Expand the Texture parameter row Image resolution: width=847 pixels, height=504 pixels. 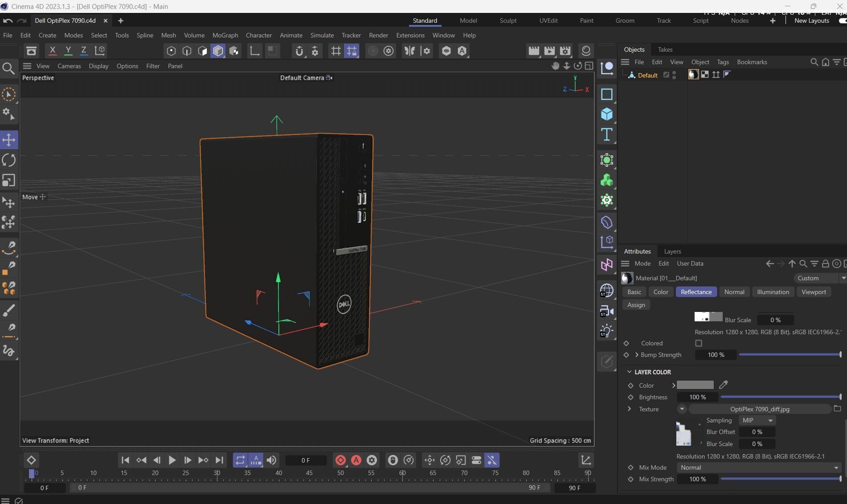[629, 409]
